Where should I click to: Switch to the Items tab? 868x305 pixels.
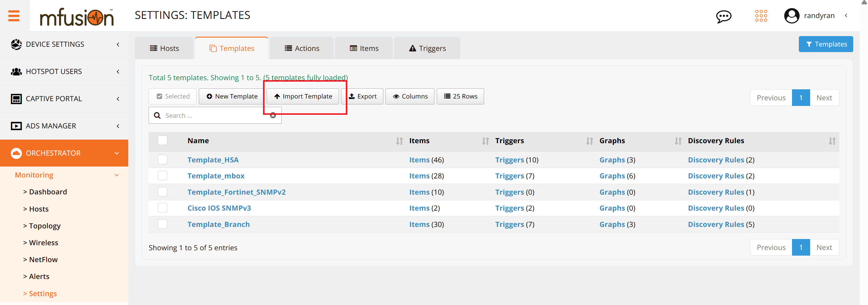(x=364, y=48)
